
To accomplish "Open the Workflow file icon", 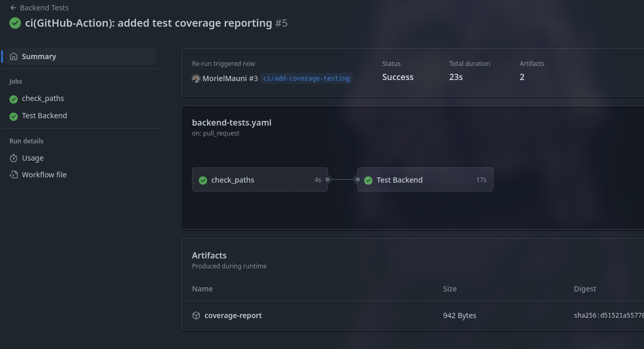I will (13, 174).
